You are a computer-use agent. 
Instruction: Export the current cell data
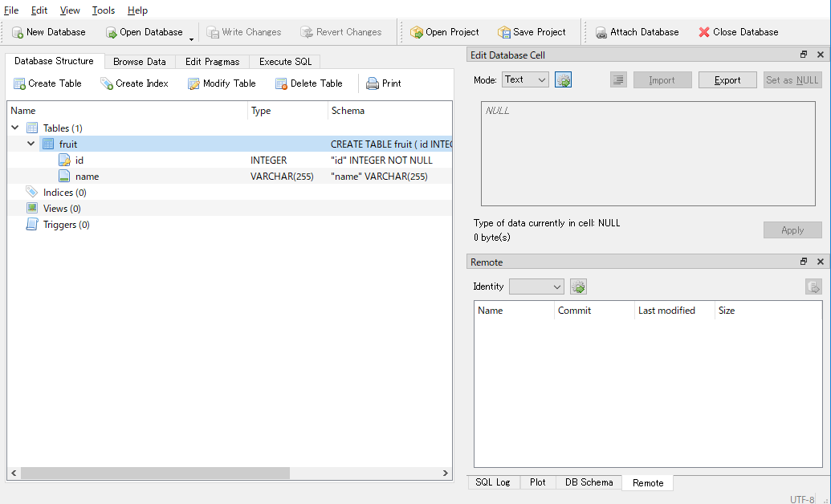pos(727,79)
